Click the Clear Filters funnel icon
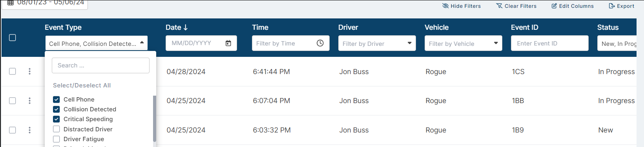The image size is (644, 147). 499,6
